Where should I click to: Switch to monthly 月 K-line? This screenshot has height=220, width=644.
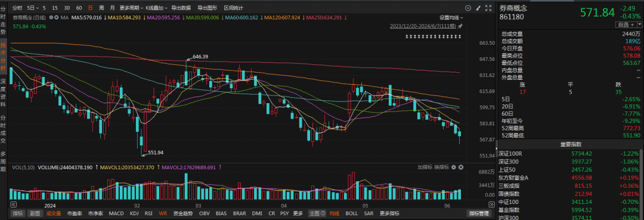point(113,8)
